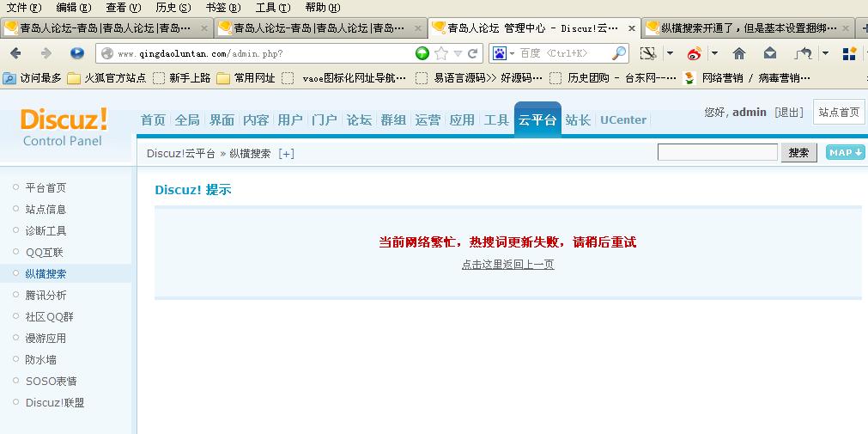The width and height of the screenshot is (868, 434).
Task: Click the Discuz! Control Panel logo
Action: 64,127
